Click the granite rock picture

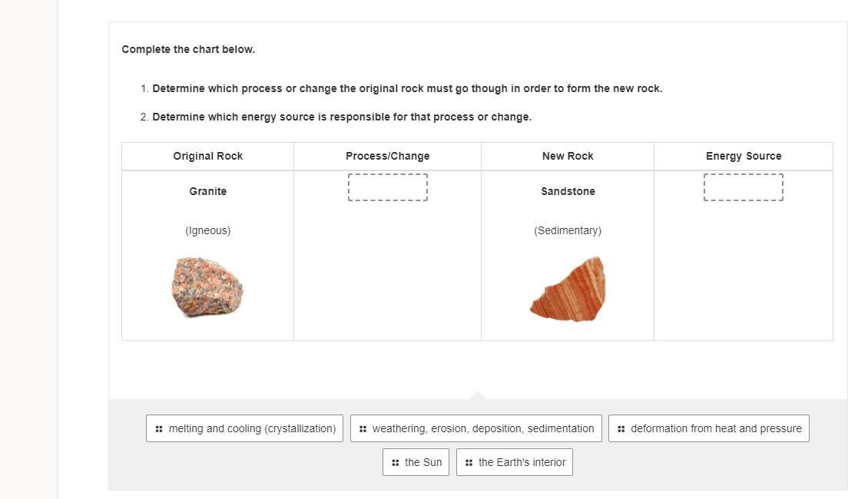(207, 287)
